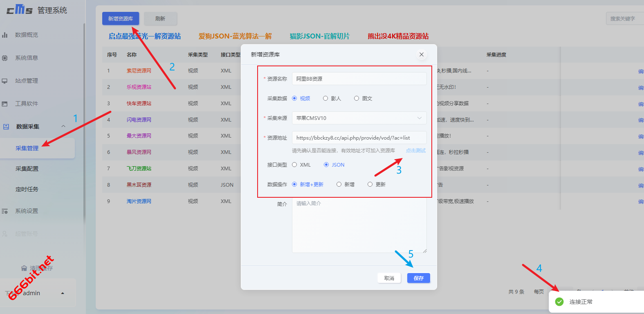Click the 简介 description text area

click(x=359, y=226)
